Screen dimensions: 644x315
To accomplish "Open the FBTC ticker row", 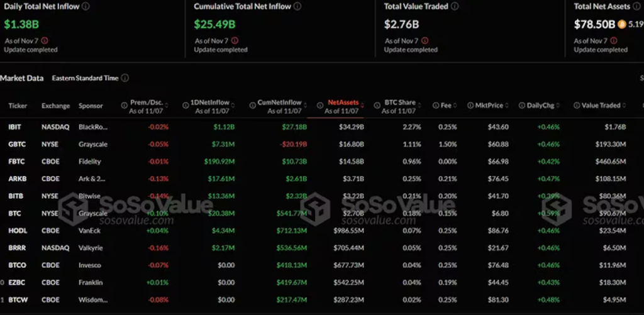I will click(x=322, y=162).
